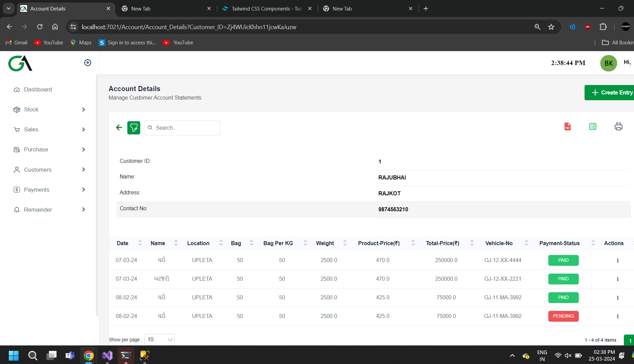Image resolution: width=634 pixels, height=364 pixels.
Task: Expand the Stock sidebar menu
Action: [x=49, y=110]
